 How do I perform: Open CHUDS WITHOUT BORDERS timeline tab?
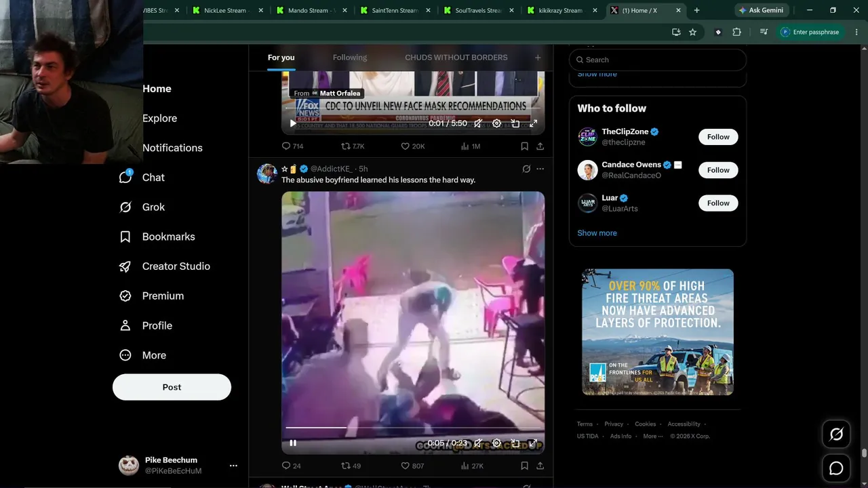coord(456,58)
